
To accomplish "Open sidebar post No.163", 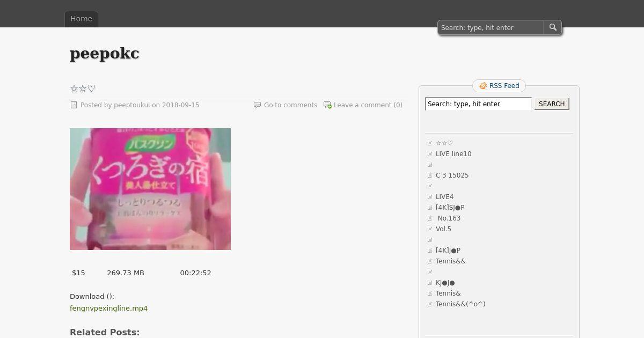I will [449, 218].
